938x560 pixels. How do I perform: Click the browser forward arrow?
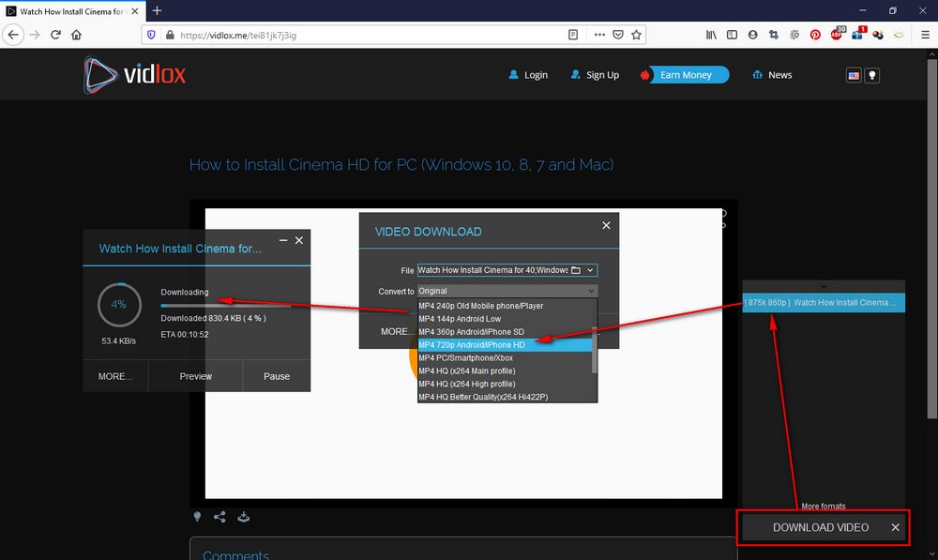[35, 35]
